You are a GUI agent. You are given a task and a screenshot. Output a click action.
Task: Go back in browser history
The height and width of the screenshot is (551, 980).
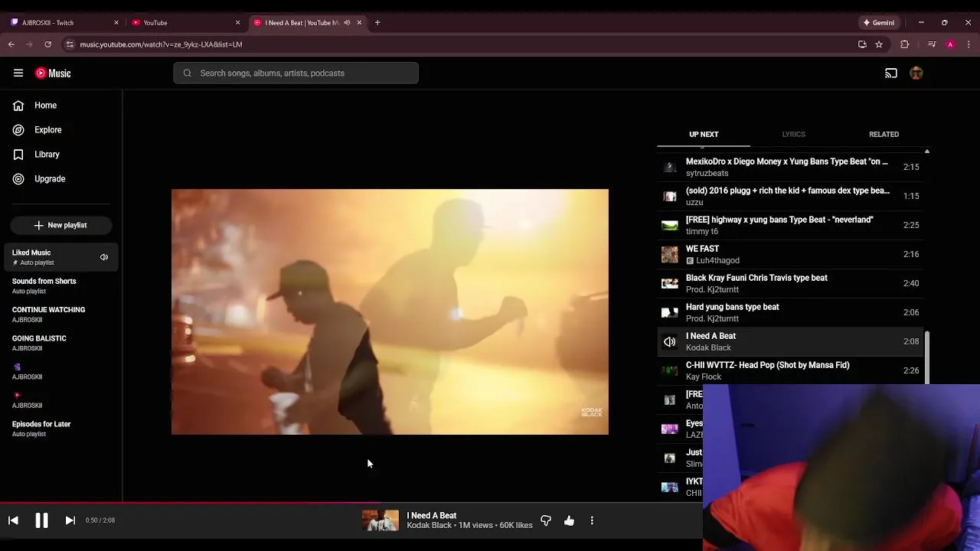pos(11,44)
